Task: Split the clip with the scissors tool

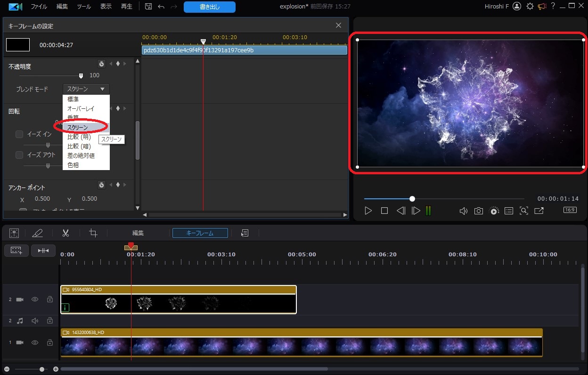Action: [x=65, y=233]
